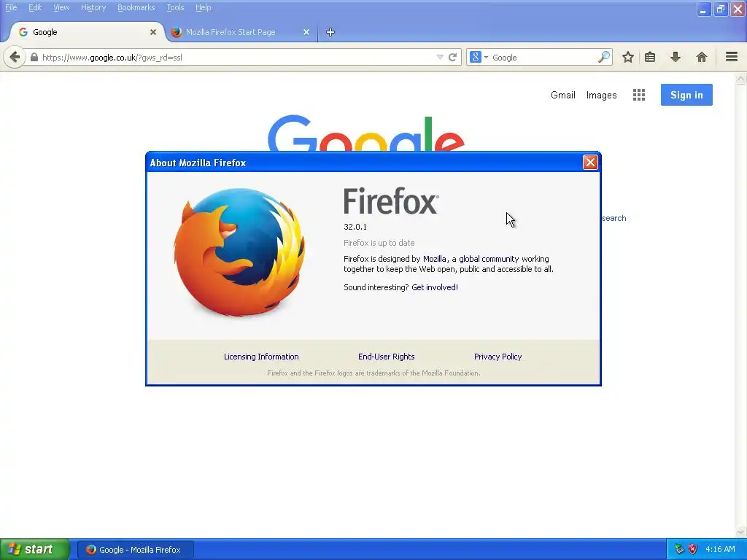Show bookmarks list icon in toolbar
This screenshot has height=560, width=747.
[x=650, y=57]
